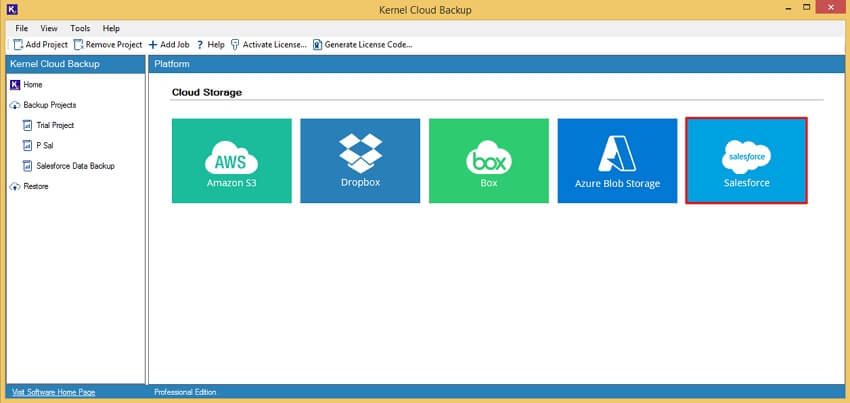This screenshot has width=850, height=403.
Task: Click the Add Project button label
Action: (47, 44)
